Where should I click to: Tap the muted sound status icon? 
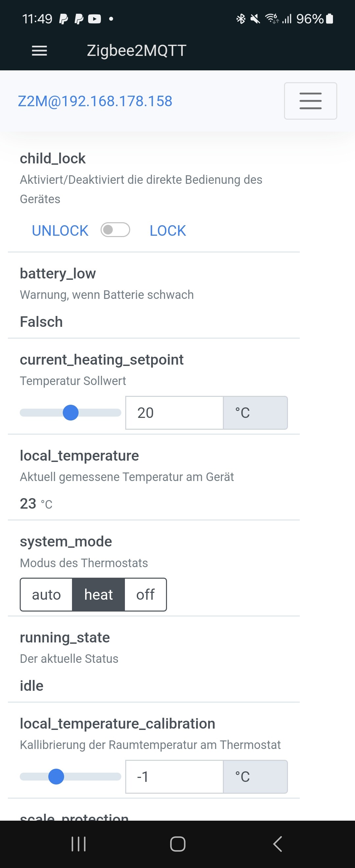pos(255,19)
